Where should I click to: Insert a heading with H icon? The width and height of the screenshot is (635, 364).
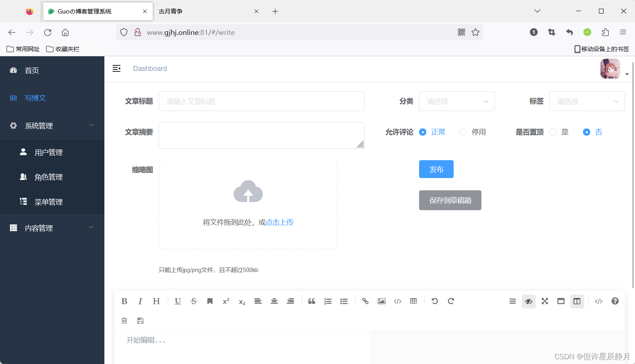156,301
